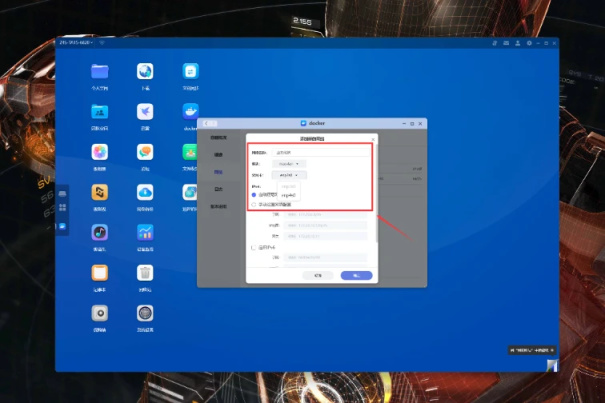
Task: Open the team folder icon with people
Action: [100, 112]
